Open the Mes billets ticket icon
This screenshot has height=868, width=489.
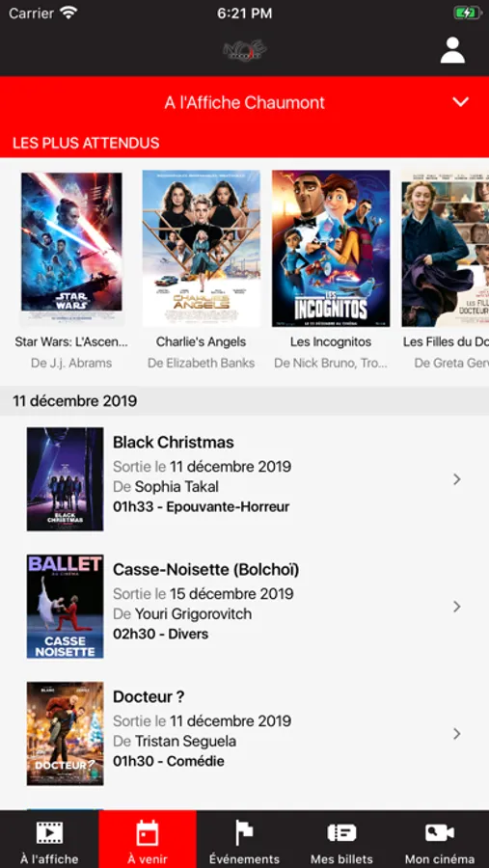(341, 832)
